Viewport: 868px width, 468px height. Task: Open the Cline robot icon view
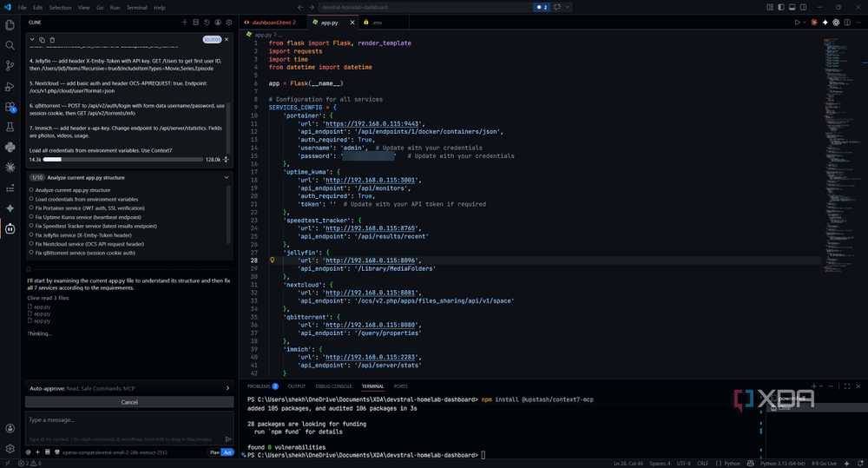pyautogui.click(x=10, y=228)
